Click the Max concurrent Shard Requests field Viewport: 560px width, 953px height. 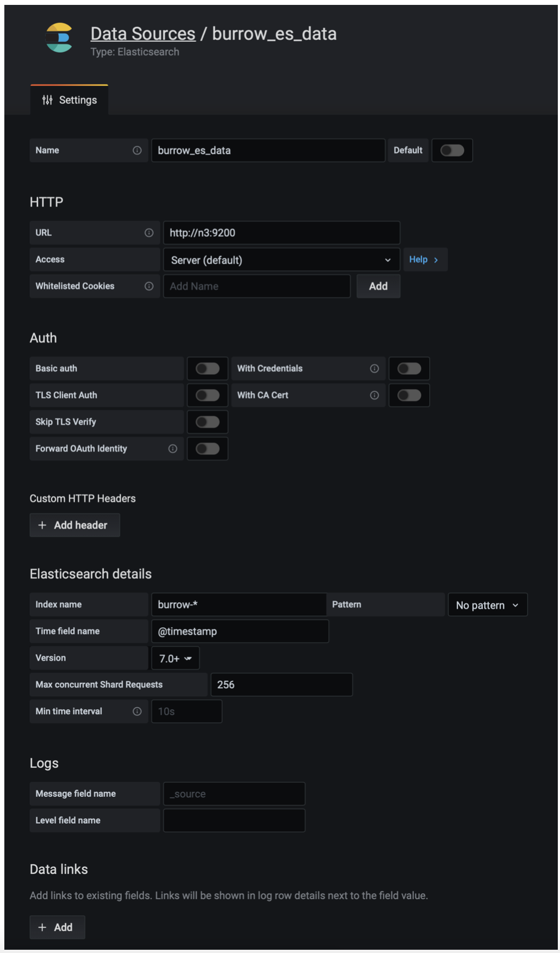[282, 685]
